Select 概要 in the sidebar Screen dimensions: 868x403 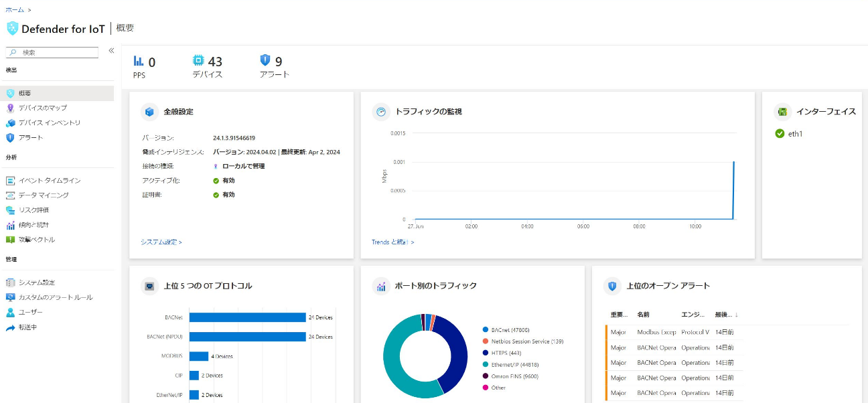point(57,93)
